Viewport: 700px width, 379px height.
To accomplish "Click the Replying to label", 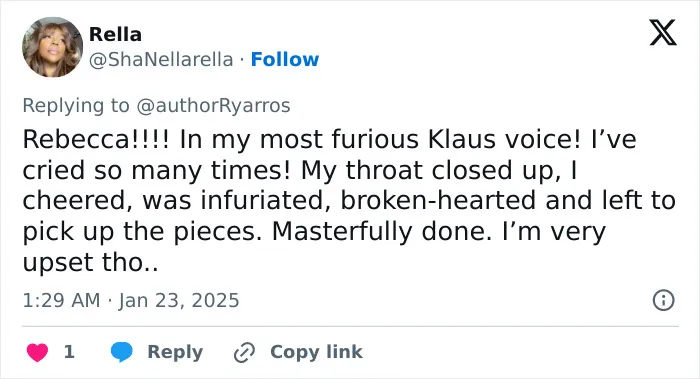I will click(76, 106).
